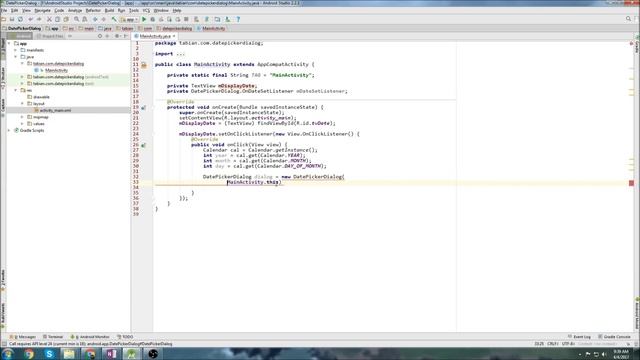The image size is (640, 360).
Task: Open the VCS menu
Action: (x=146, y=10)
